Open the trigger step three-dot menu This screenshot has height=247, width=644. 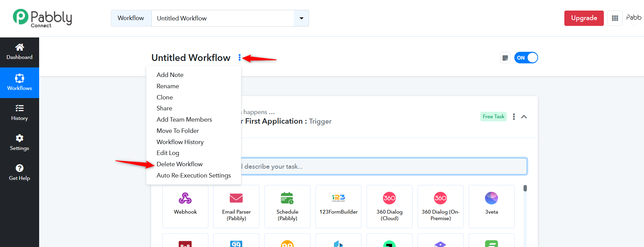[x=514, y=117]
